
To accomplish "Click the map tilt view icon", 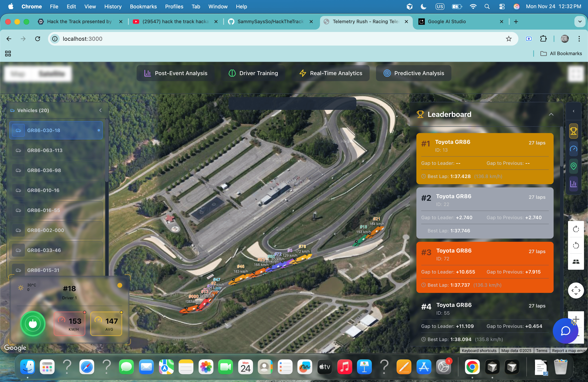I will pyautogui.click(x=576, y=262).
